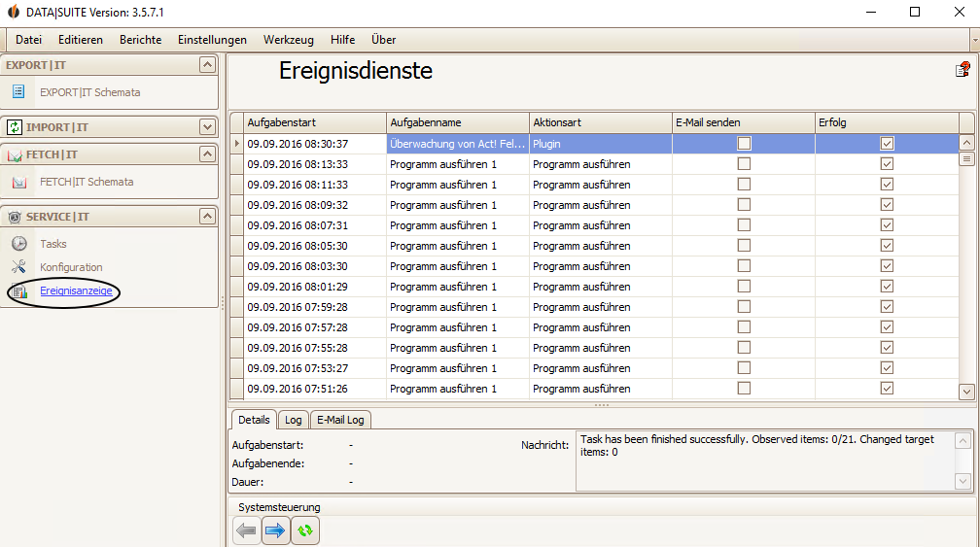980x547 pixels.
Task: Select the 09.09.2016 07:59:28 row
Action: tap(313, 307)
